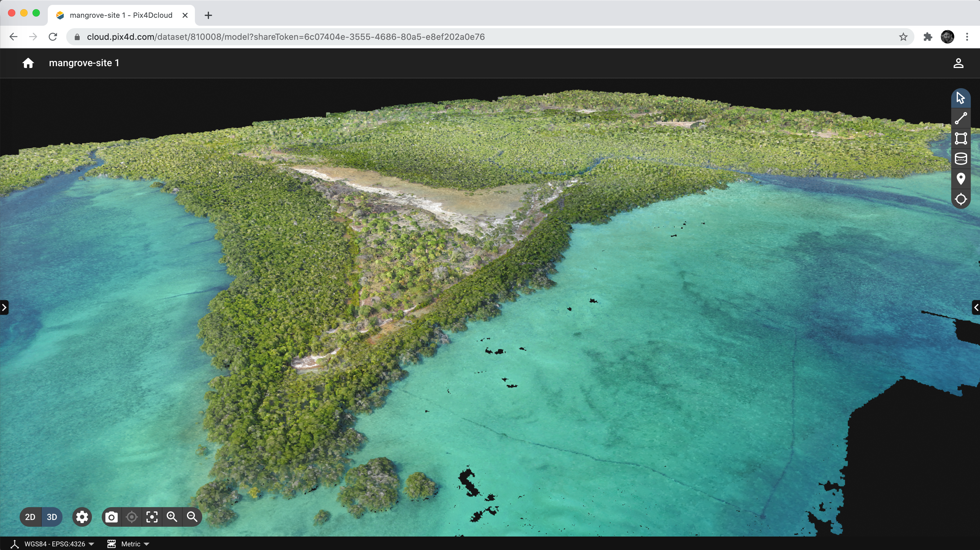Open viewer settings gear
980x550 pixels.
click(x=82, y=517)
